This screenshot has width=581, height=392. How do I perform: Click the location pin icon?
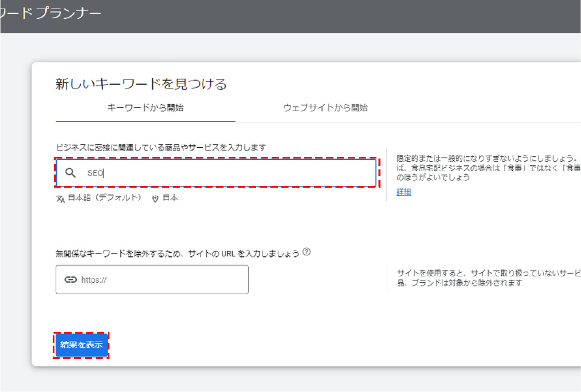coord(155,199)
